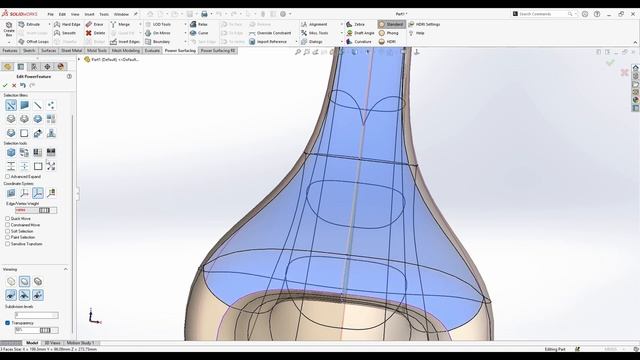Open Extrude dropdown arrow

point(49,24)
